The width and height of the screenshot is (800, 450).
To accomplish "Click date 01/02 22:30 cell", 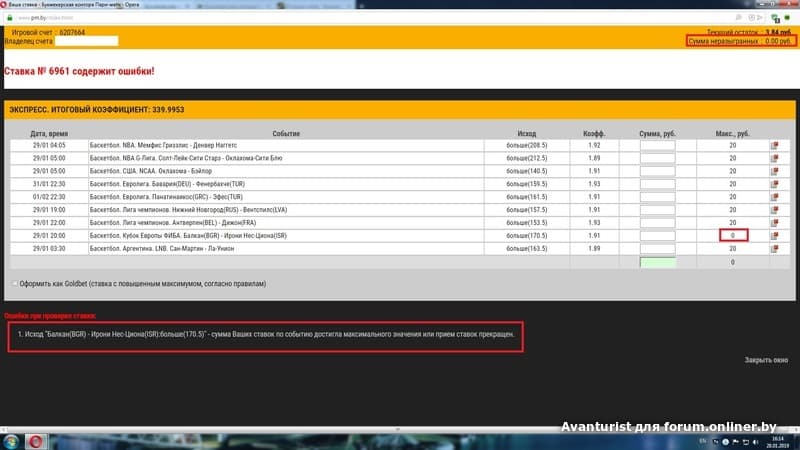I will [49, 197].
